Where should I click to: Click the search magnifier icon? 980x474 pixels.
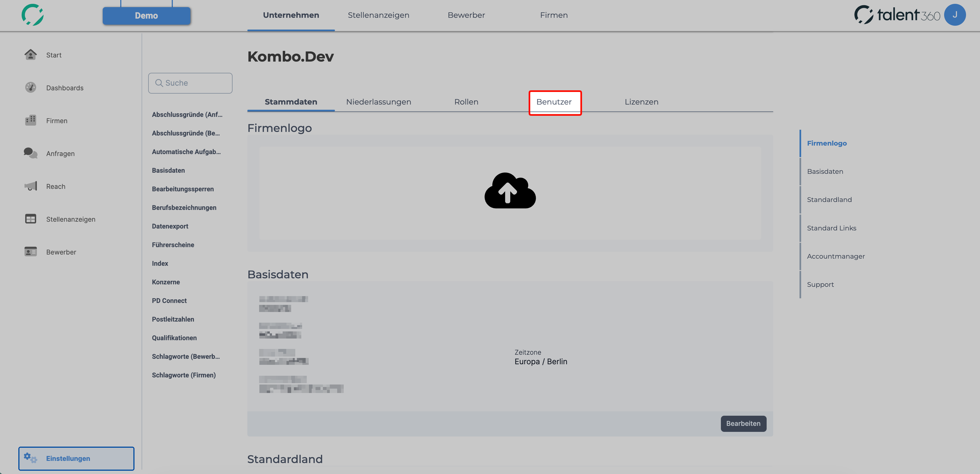159,83
